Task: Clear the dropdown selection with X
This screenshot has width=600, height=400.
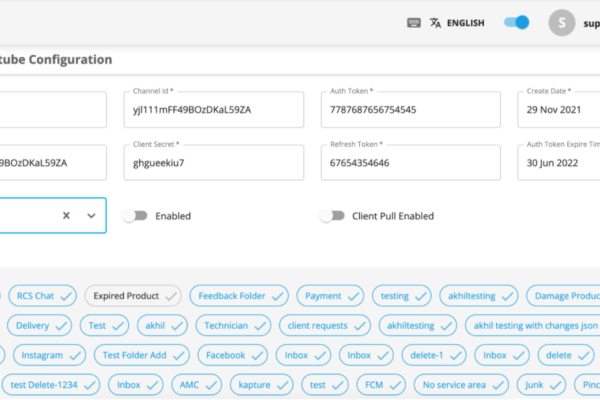Action: click(x=66, y=216)
